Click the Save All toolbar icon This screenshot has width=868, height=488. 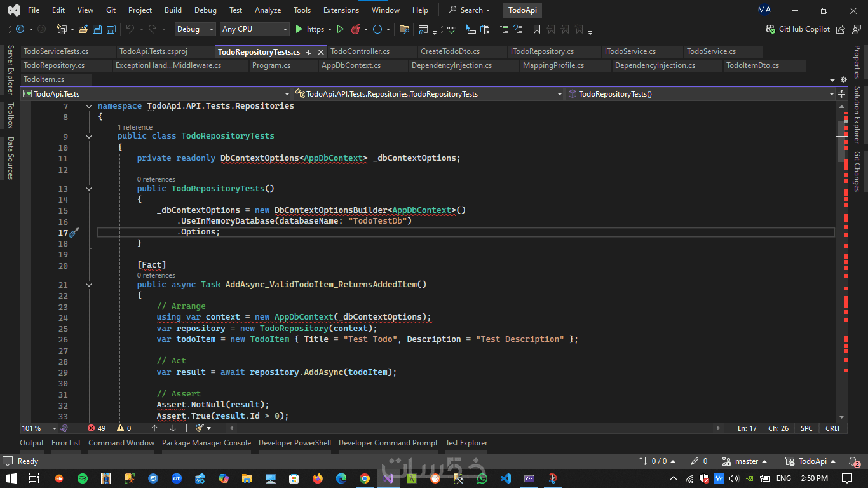pos(111,29)
